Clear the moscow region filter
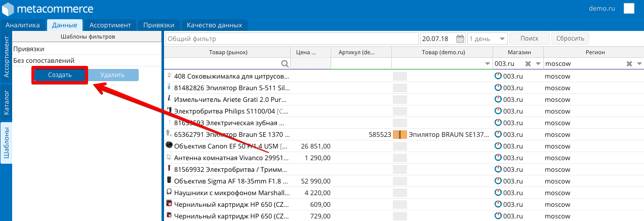The image size is (644, 221). pos(629,64)
